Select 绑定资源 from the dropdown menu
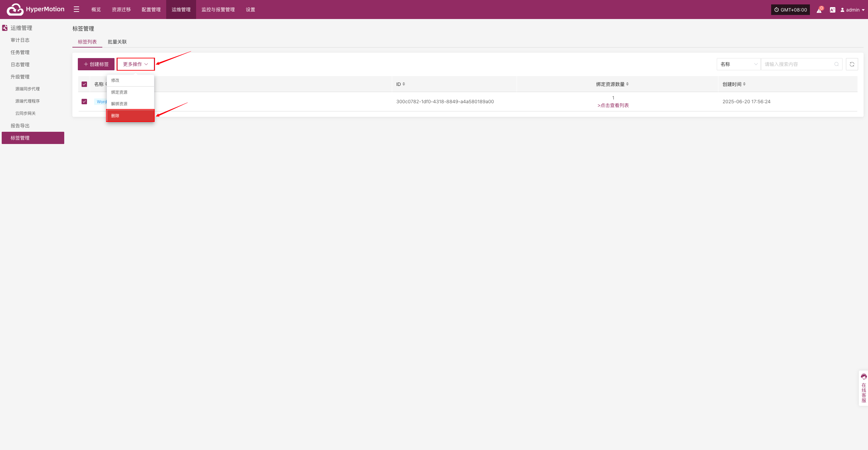Screen dimensions: 868x450 click(131, 92)
